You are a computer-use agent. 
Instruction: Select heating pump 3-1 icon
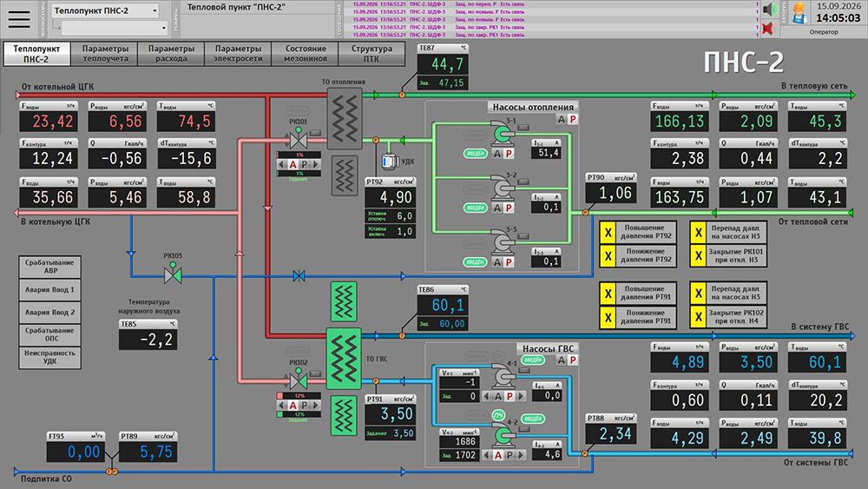coord(502,134)
